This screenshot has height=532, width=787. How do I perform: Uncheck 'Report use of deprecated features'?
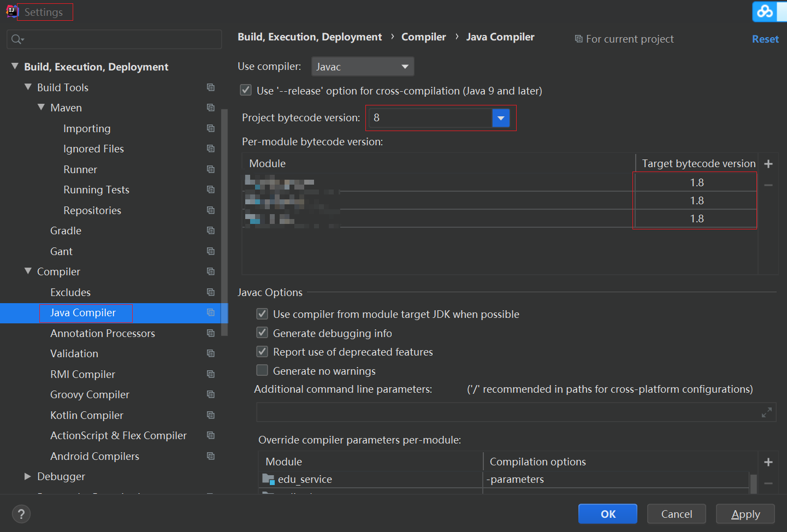point(262,351)
